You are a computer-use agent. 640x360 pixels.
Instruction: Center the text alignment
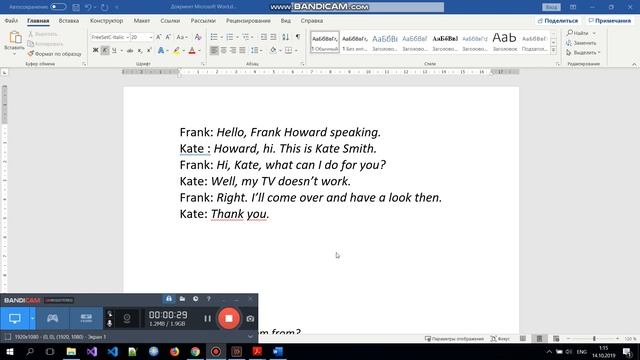(x=223, y=50)
